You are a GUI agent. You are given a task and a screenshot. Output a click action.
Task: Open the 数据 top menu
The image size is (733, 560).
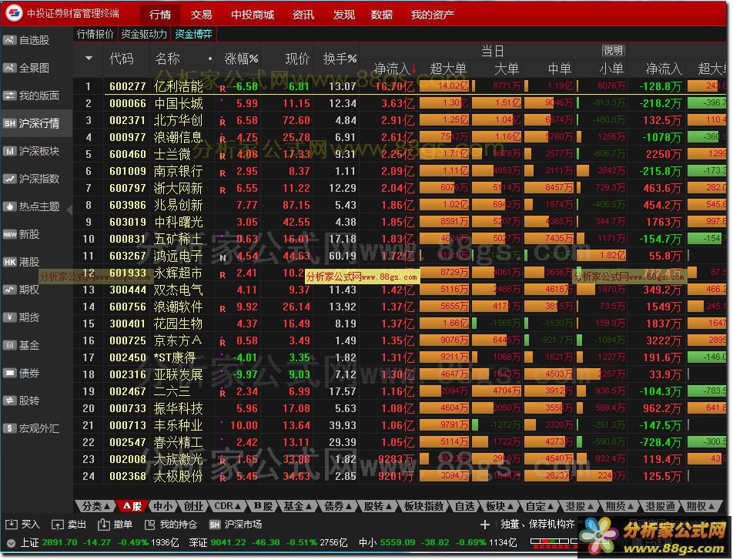click(x=381, y=15)
